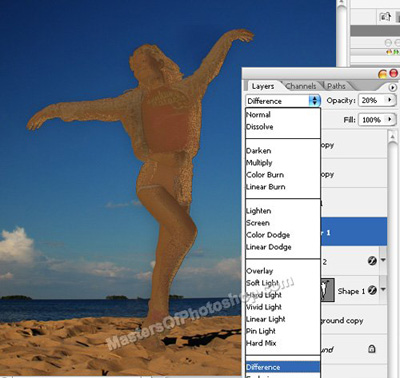The height and width of the screenshot is (378, 400).
Task: Choose Pin Light blend mode
Action: [x=261, y=331]
